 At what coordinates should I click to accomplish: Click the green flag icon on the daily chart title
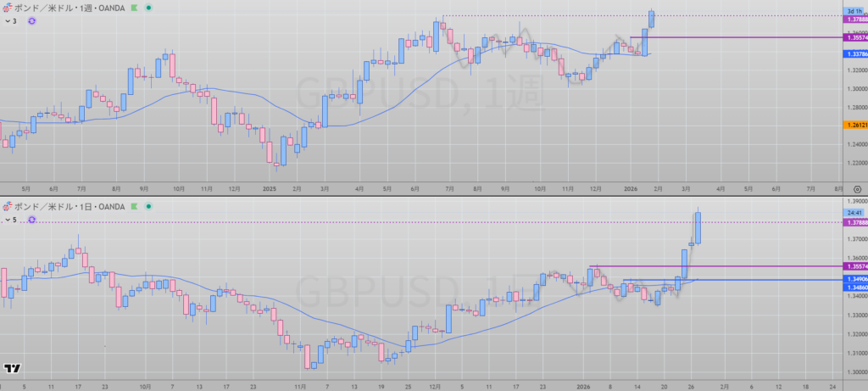[x=134, y=206]
